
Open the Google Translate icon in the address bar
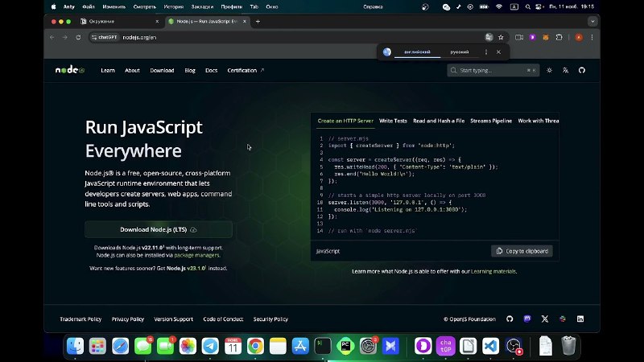[489, 37]
